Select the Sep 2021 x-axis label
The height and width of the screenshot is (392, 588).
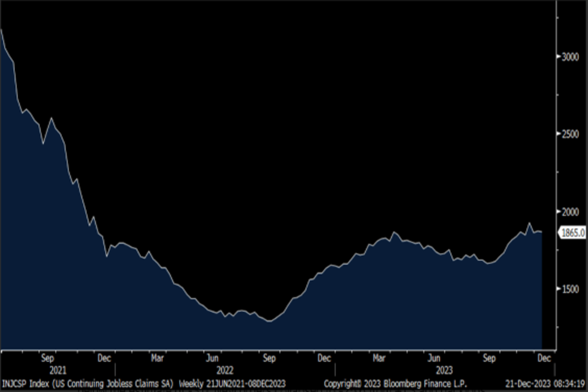coord(48,359)
